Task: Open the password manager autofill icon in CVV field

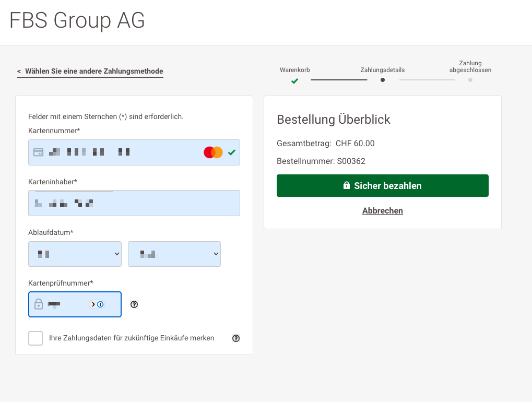Action: tap(97, 304)
